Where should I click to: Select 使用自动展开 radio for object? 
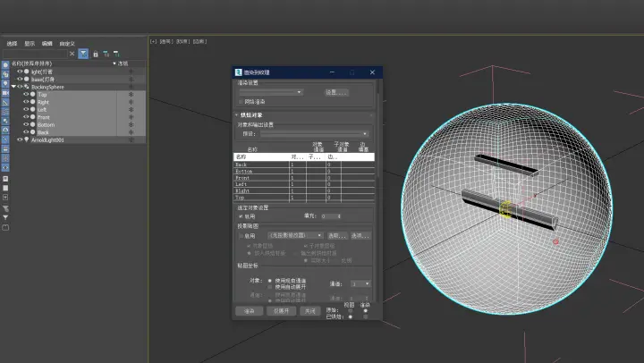[270, 287]
